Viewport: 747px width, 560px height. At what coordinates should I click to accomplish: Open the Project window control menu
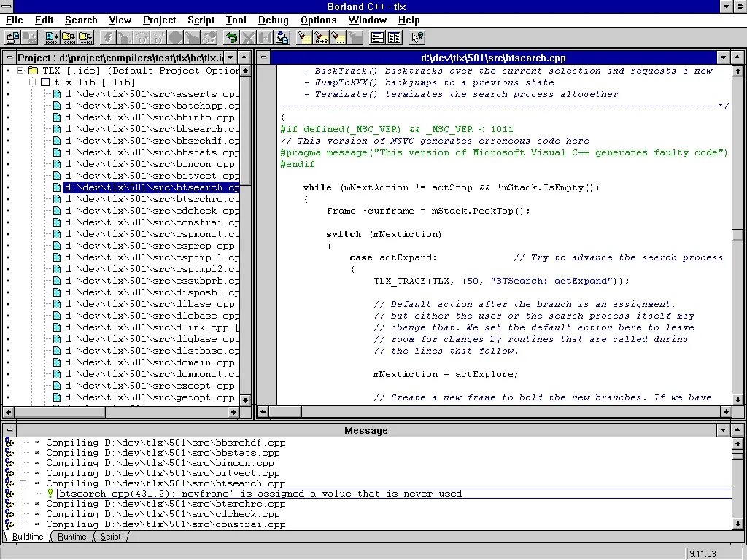pos(9,58)
